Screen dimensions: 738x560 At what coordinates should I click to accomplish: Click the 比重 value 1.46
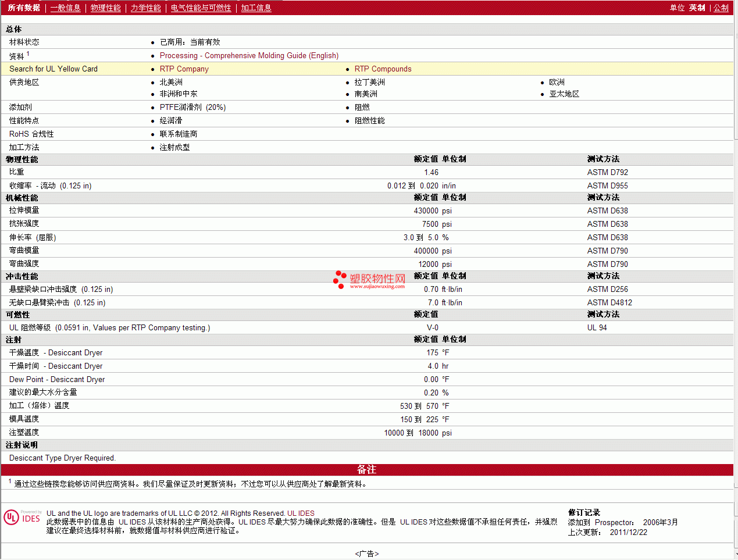(x=431, y=172)
